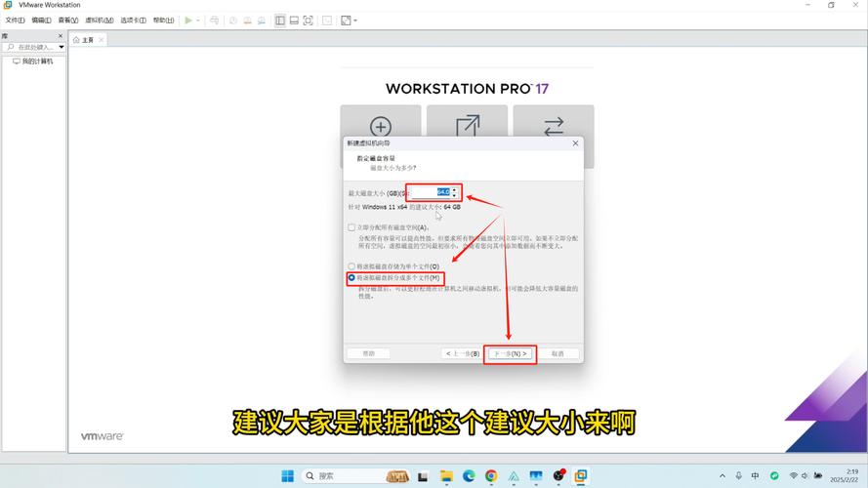Click the take snapshot clock icon
868x488 pixels.
[233, 20]
